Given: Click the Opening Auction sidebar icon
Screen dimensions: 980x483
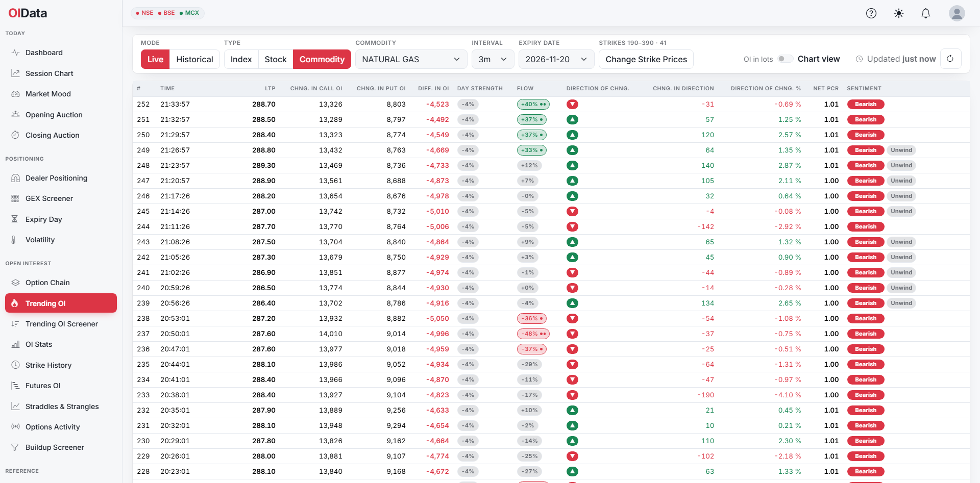Looking at the screenshot, I should pos(16,115).
